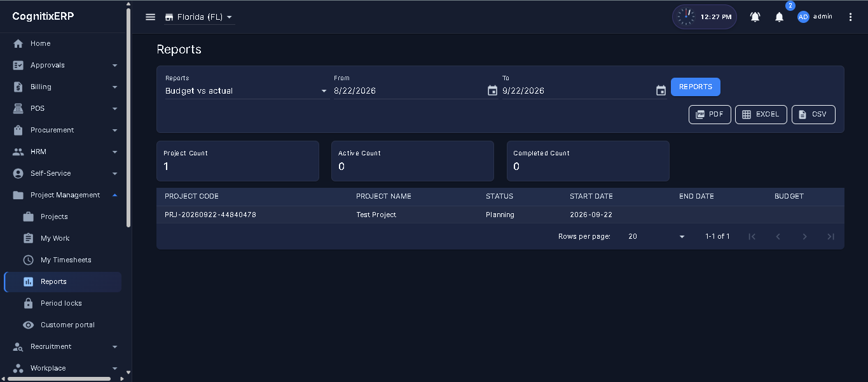Open the Budget vs actual report dropdown
The height and width of the screenshot is (382, 868).
tap(247, 91)
